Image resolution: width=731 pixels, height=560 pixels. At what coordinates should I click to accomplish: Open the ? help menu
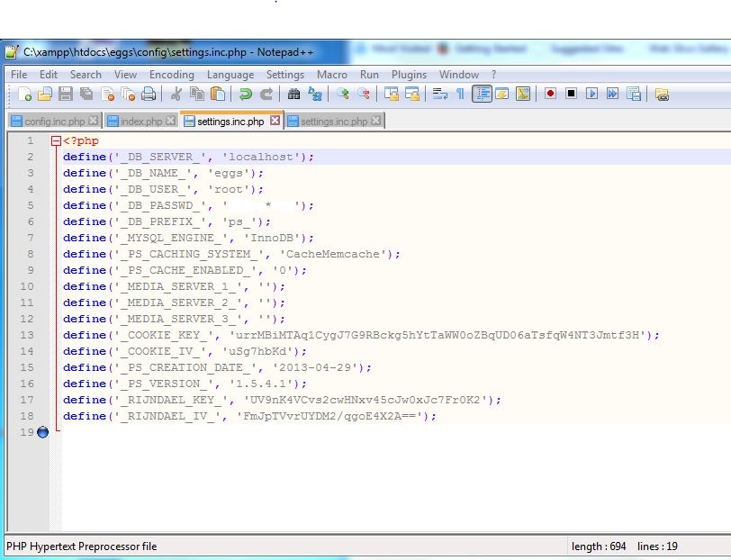point(493,75)
